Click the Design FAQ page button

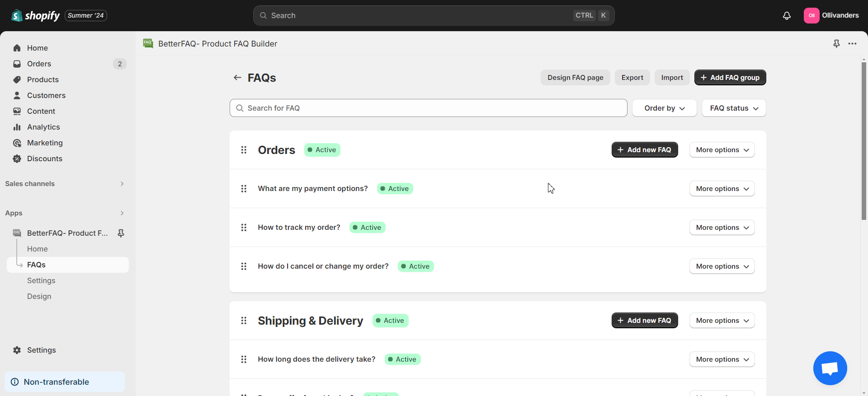pos(575,78)
